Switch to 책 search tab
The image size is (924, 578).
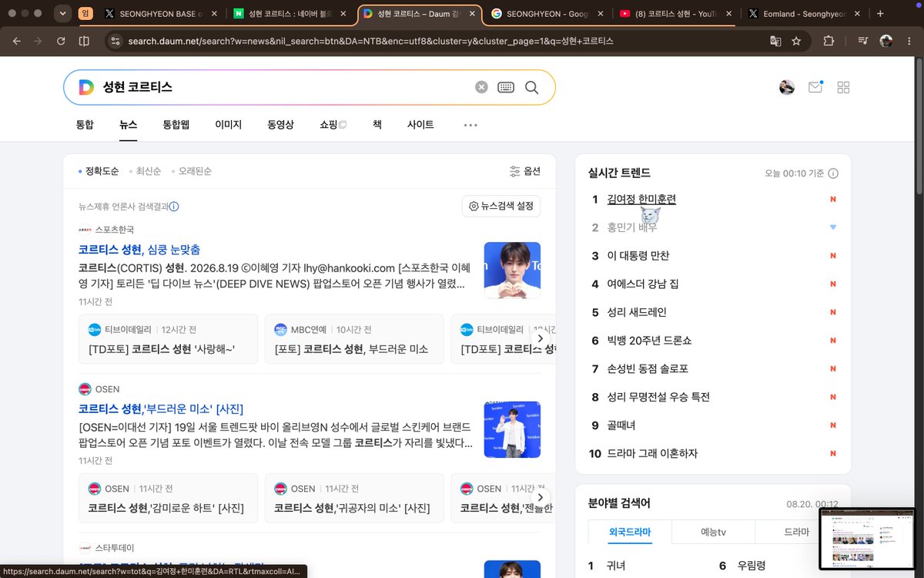(377, 125)
